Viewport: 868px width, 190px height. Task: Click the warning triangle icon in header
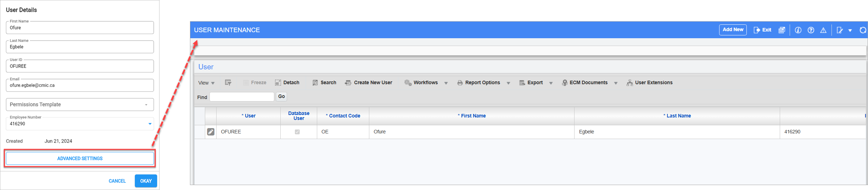click(x=823, y=30)
